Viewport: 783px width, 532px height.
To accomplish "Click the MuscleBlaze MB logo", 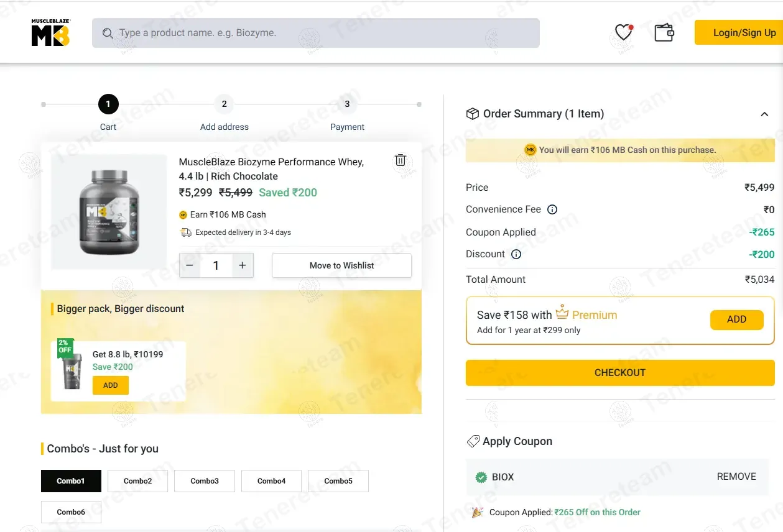I will click(50, 32).
